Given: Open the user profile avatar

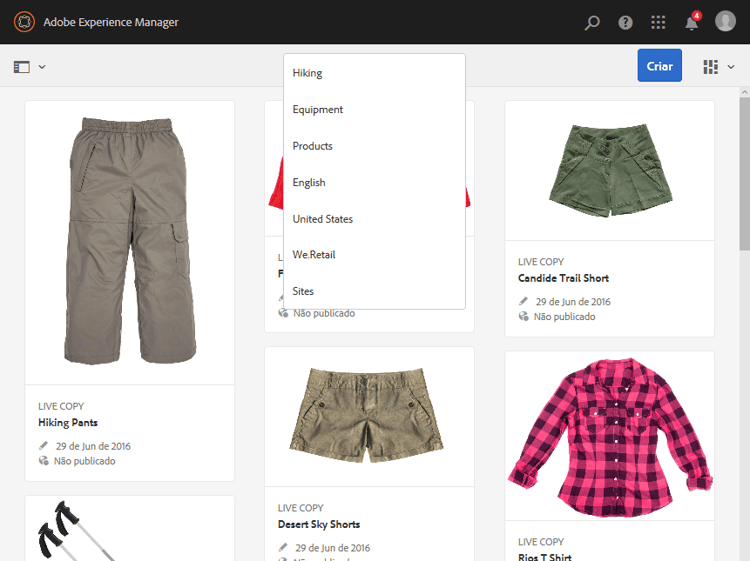Looking at the screenshot, I should pos(725,22).
